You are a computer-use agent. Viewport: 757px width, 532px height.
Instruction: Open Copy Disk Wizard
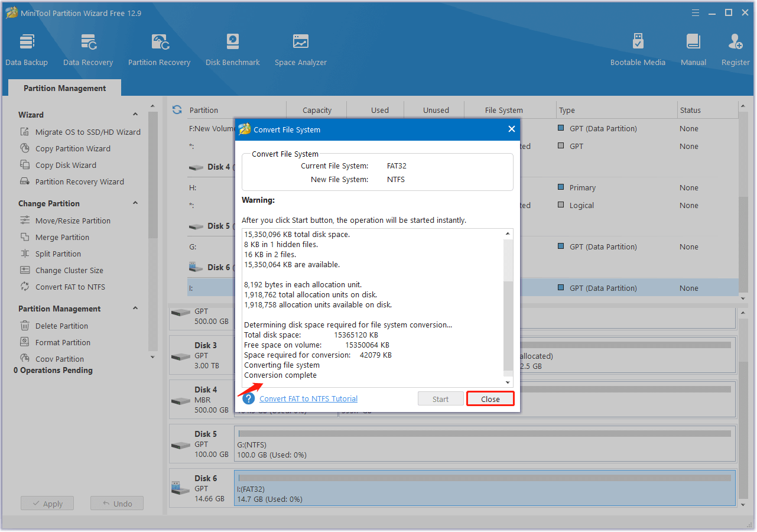(66, 165)
